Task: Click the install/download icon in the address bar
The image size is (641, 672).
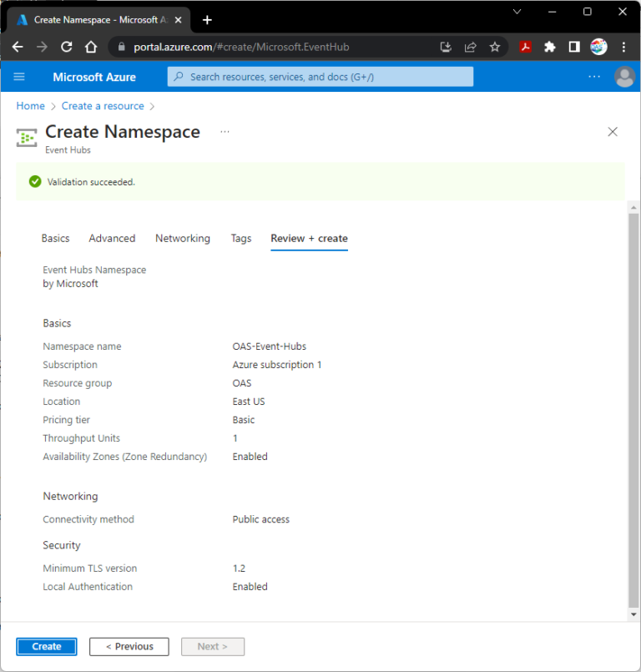Action: point(446,48)
